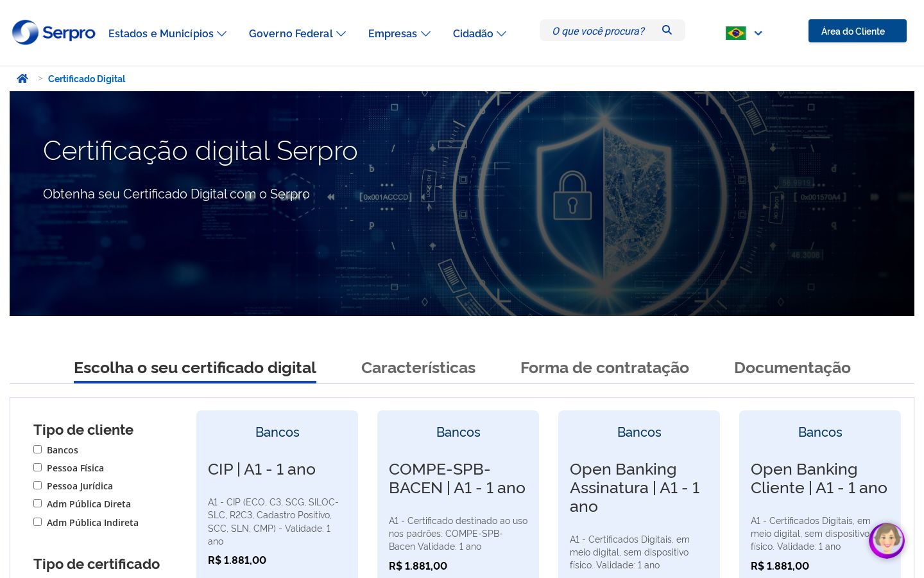Go to home via breadcrumb house icon
924x578 pixels.
pos(22,78)
